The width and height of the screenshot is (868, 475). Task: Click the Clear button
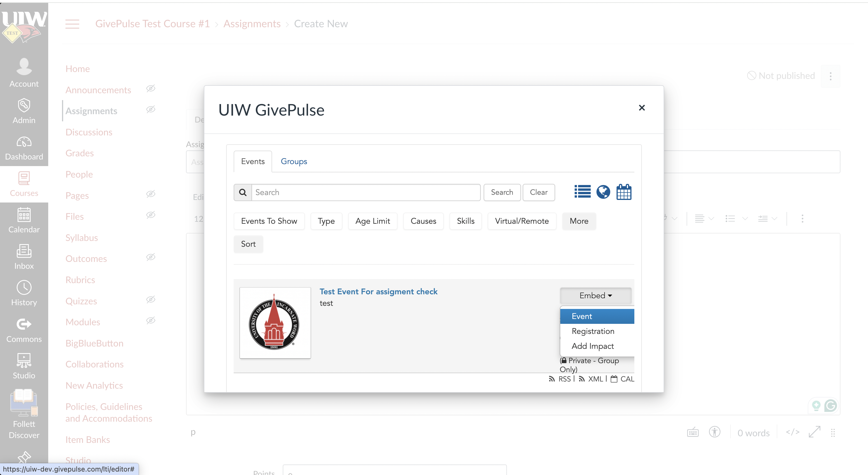pos(538,192)
